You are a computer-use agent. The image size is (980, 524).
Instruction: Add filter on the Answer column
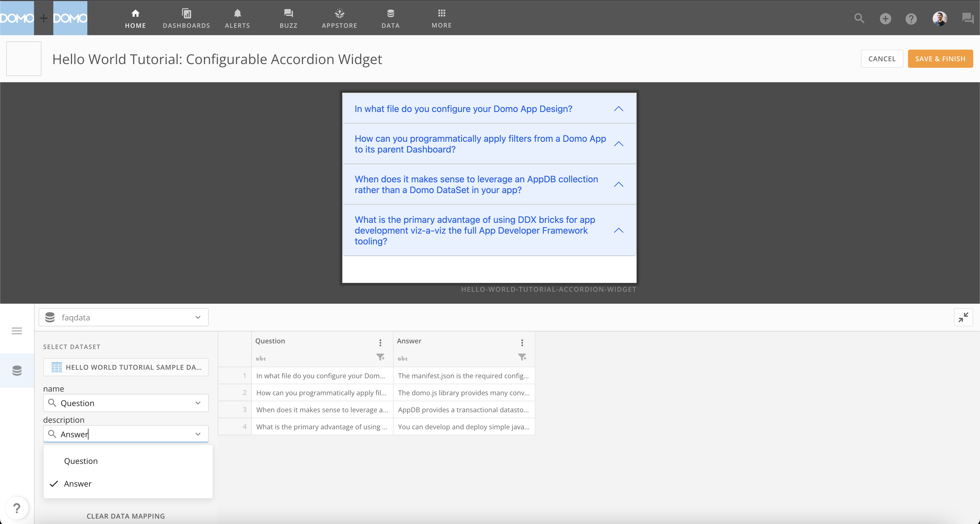coord(522,357)
